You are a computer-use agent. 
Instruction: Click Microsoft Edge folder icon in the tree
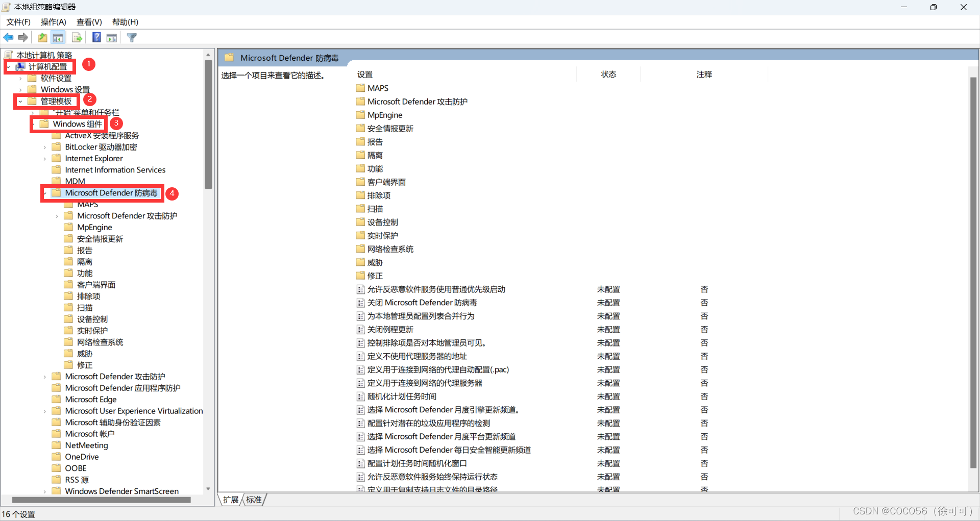click(56, 399)
